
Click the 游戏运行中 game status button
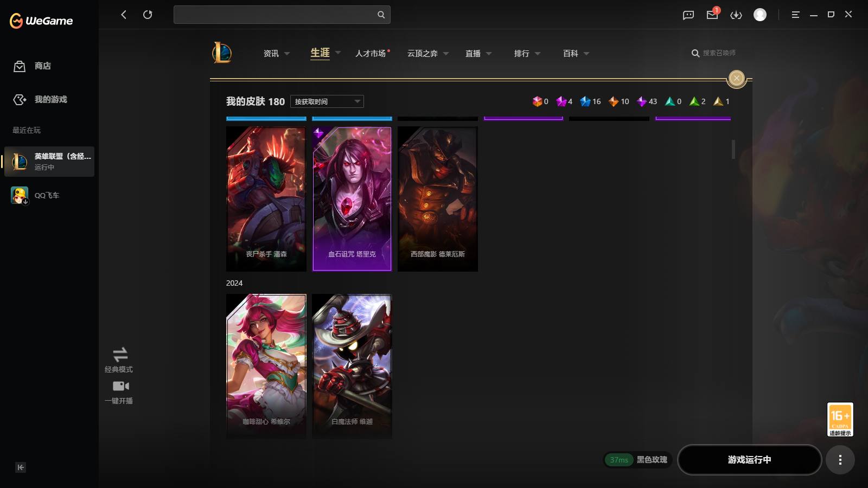click(x=750, y=460)
